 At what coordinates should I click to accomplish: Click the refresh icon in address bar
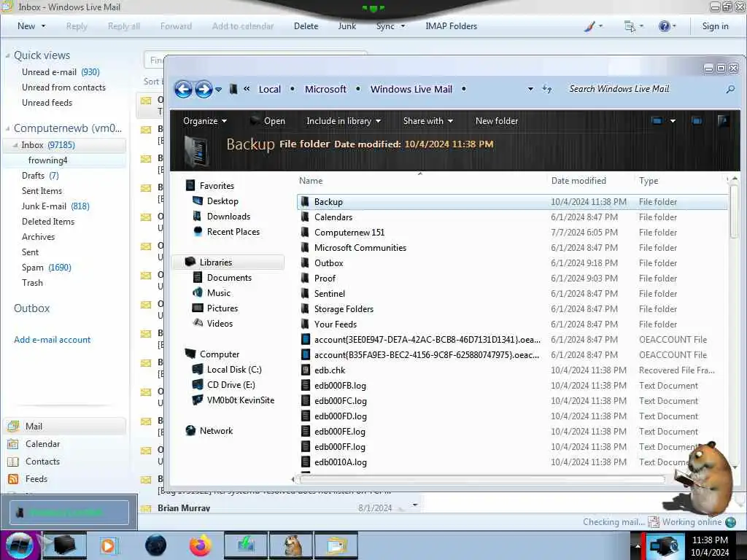547,89
